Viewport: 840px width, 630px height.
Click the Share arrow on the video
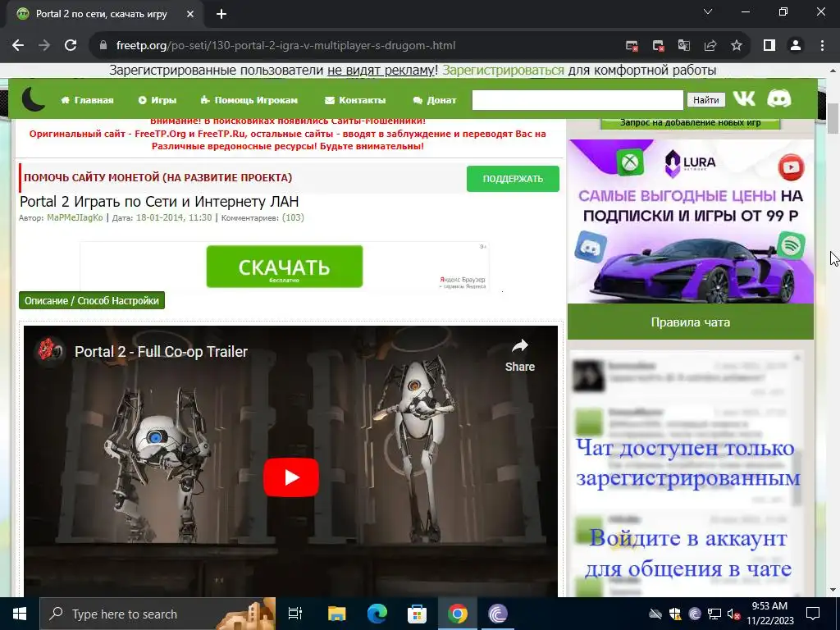(x=519, y=354)
